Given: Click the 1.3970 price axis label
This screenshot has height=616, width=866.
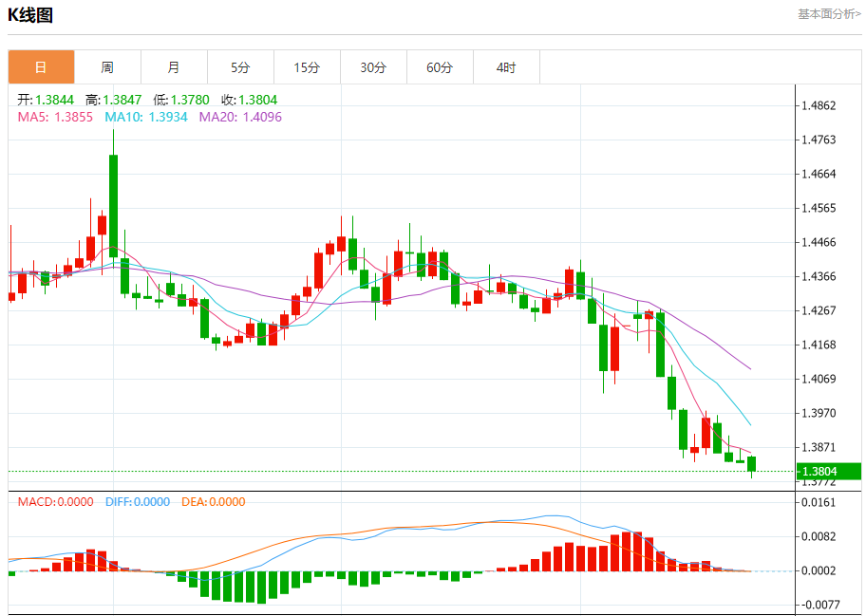Looking at the screenshot, I should click(819, 413).
